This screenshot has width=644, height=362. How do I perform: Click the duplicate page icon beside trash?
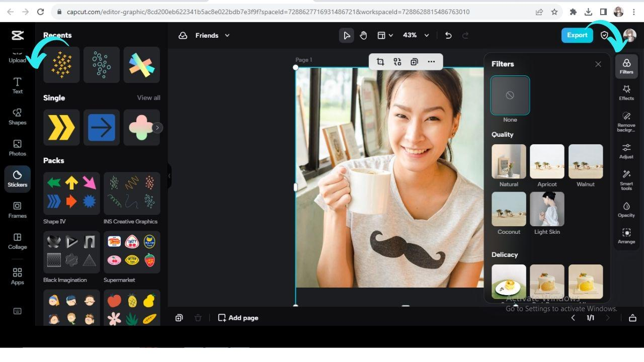(x=179, y=318)
